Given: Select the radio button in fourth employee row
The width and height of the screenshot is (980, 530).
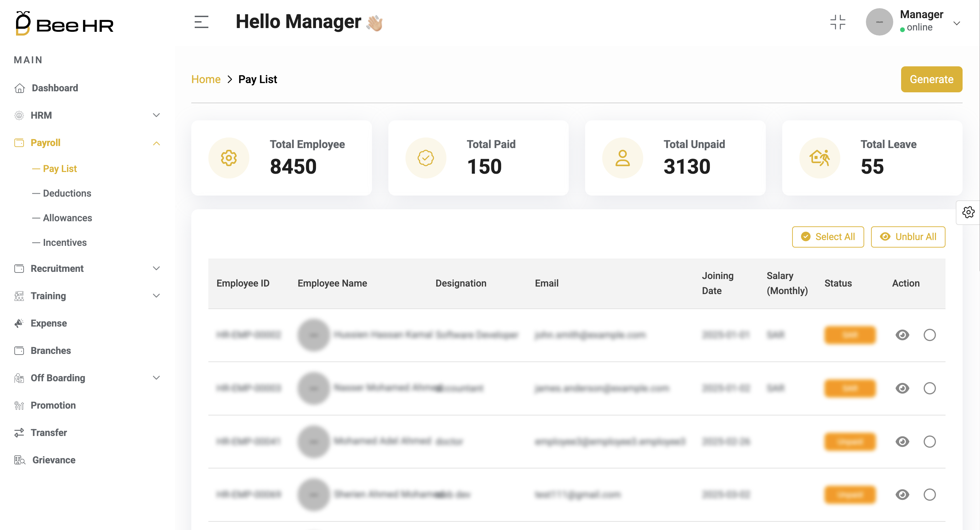Looking at the screenshot, I should (929, 494).
